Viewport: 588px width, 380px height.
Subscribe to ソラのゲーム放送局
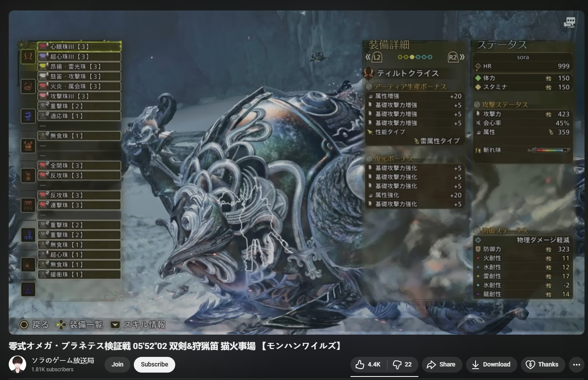pyautogui.click(x=154, y=364)
